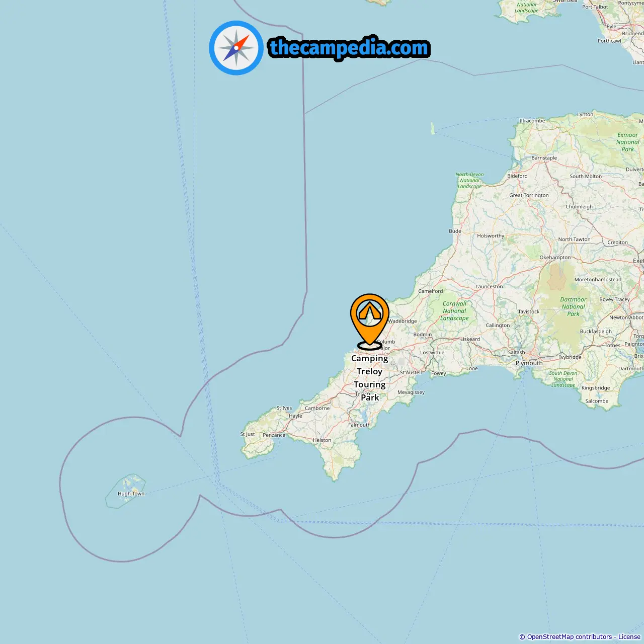Click the Helston town label

[322, 440]
